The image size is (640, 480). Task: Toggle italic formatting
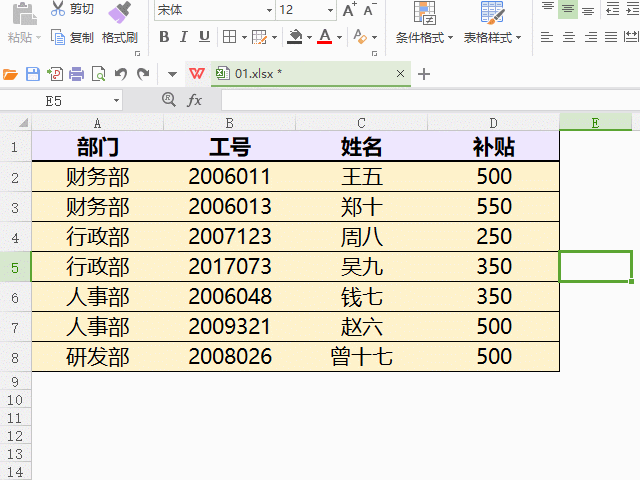click(x=184, y=37)
